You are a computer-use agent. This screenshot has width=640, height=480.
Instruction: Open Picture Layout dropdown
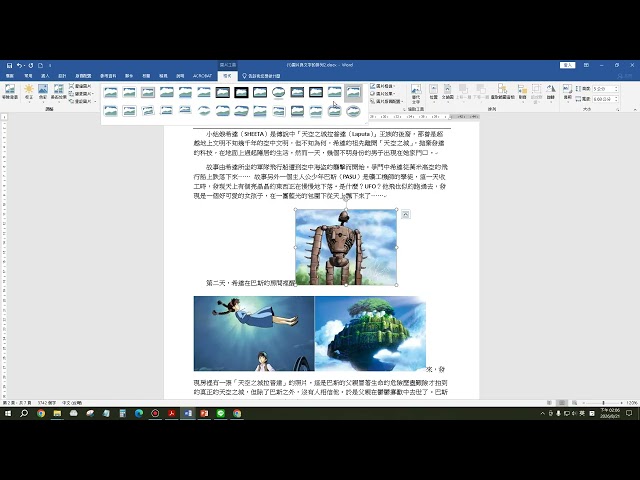tap(387, 101)
